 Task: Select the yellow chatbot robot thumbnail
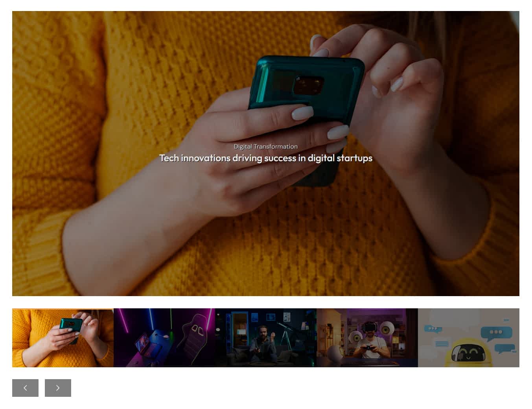coord(469,338)
